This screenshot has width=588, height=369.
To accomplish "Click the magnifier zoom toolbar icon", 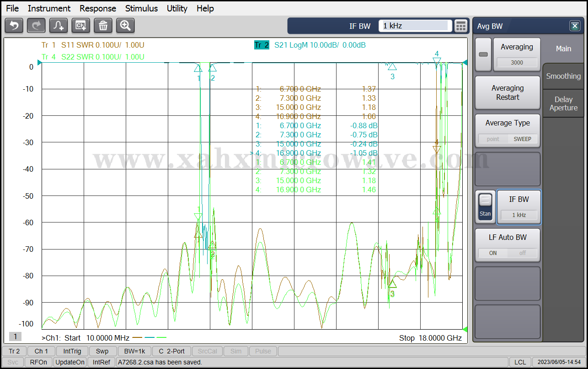I will [x=125, y=26].
